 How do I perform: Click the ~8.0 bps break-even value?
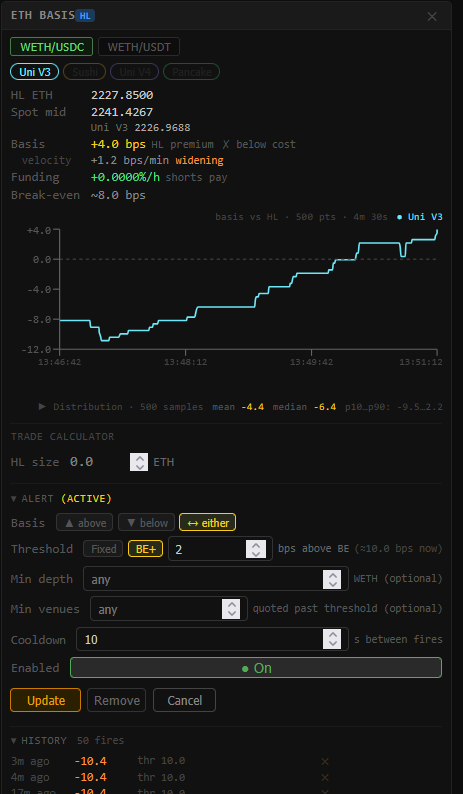pos(118,195)
